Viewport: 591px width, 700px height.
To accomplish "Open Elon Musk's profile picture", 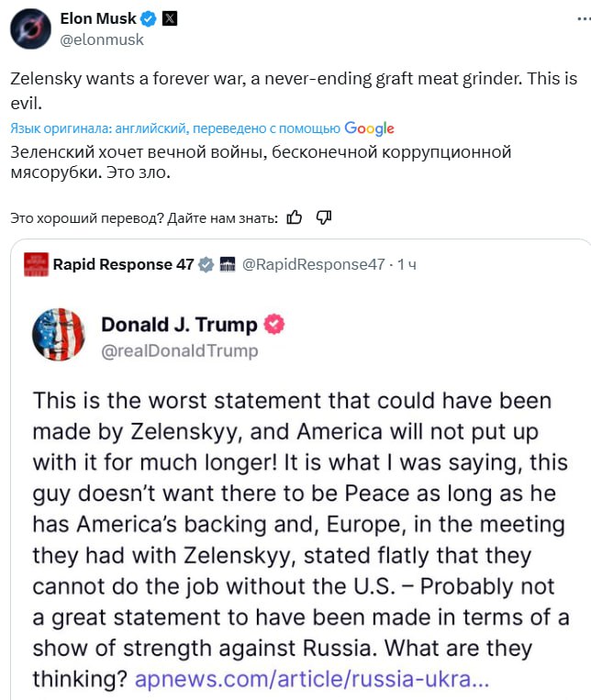I will point(29,28).
